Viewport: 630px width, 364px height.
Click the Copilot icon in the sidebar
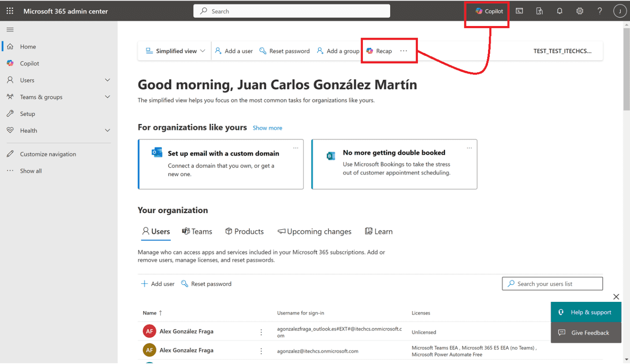10,63
